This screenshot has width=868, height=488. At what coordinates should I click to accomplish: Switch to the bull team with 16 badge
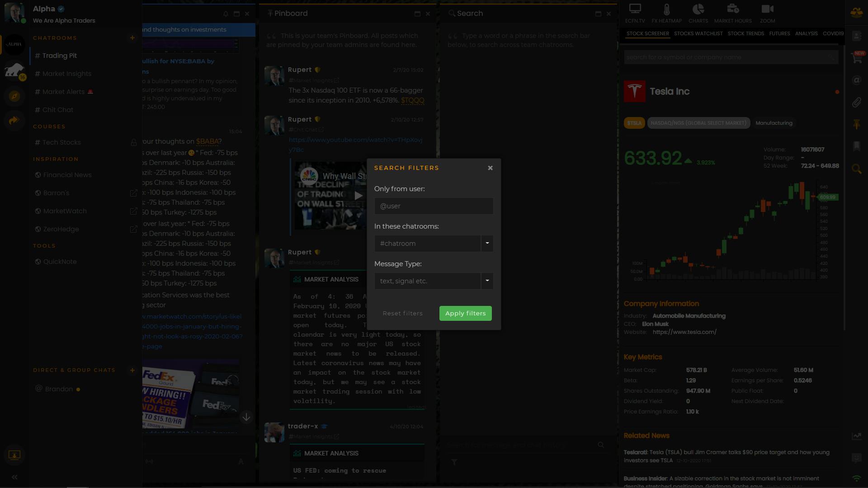pyautogui.click(x=14, y=70)
